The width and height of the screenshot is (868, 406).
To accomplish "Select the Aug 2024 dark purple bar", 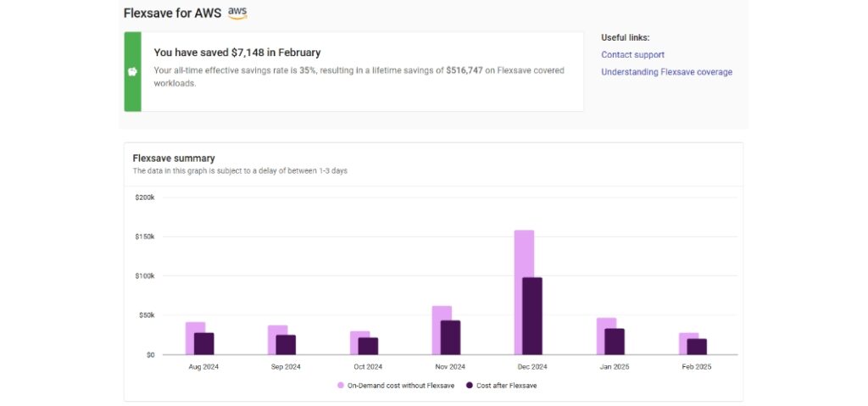I will point(203,343).
